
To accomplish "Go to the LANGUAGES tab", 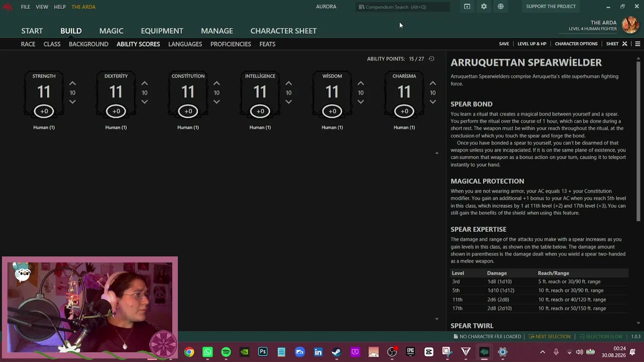I will 185,44.
